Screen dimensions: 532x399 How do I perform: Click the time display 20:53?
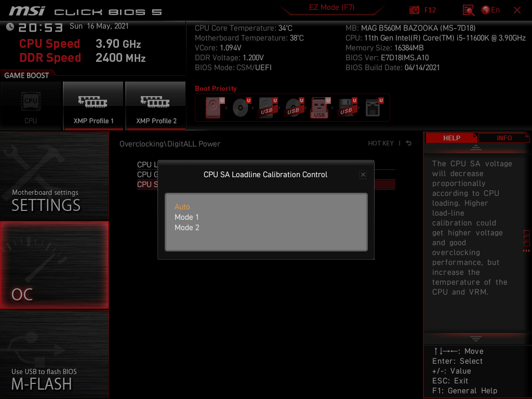(41, 28)
